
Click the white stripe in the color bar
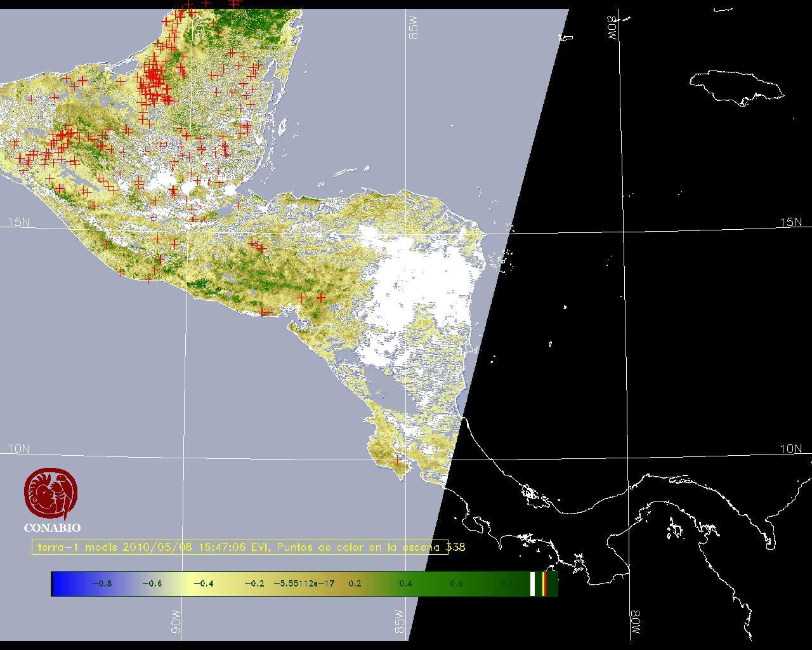533,584
